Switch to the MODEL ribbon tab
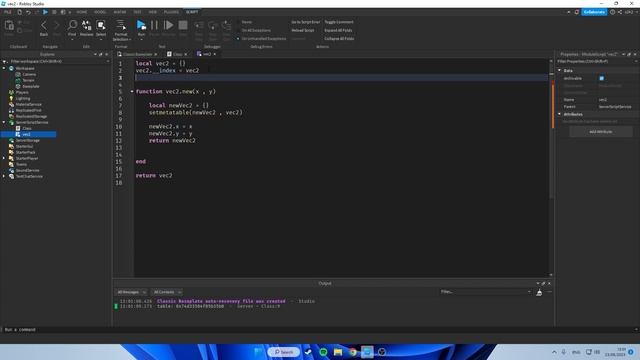 click(100, 12)
